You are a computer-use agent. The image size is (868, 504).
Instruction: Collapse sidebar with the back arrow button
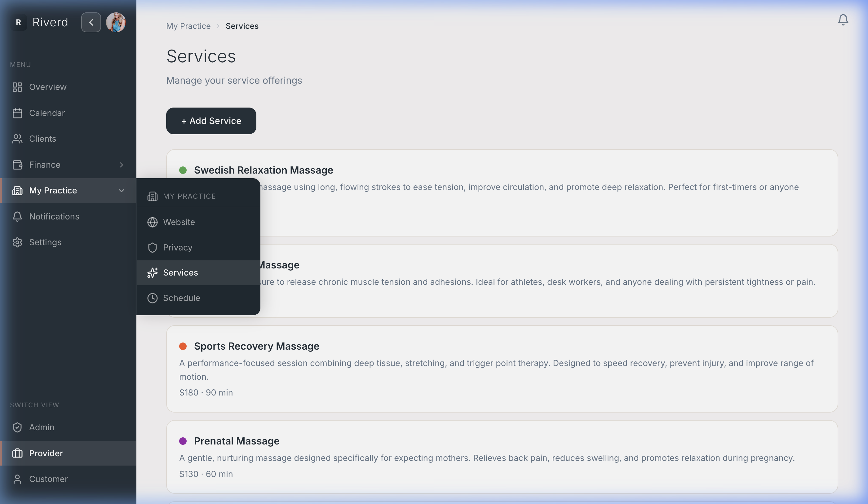[x=91, y=22]
